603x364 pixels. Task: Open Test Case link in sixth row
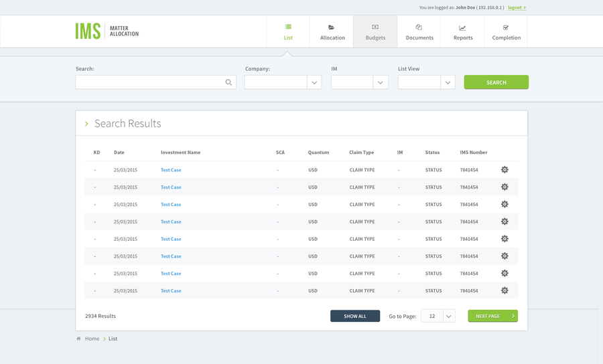coord(171,256)
